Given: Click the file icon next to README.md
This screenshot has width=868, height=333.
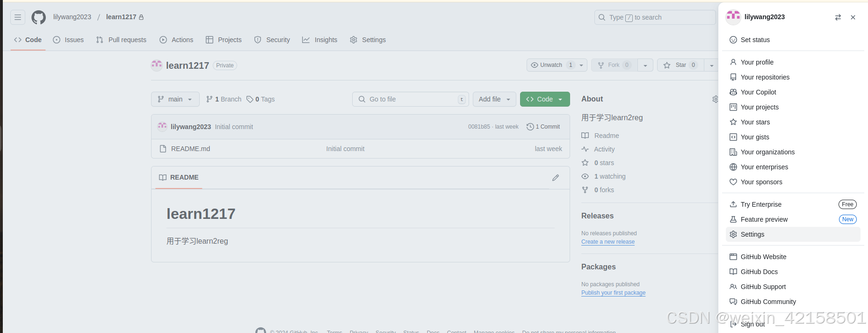Looking at the screenshot, I should pyautogui.click(x=163, y=149).
